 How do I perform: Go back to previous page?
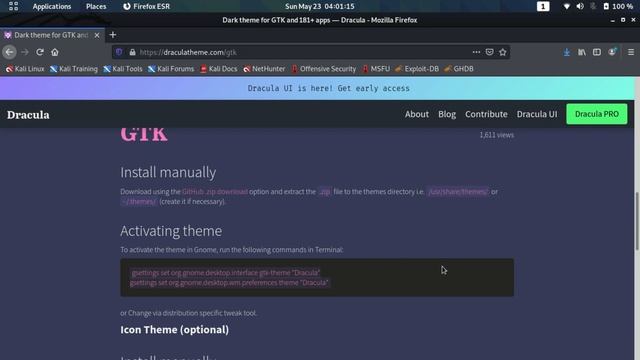pos(10,52)
